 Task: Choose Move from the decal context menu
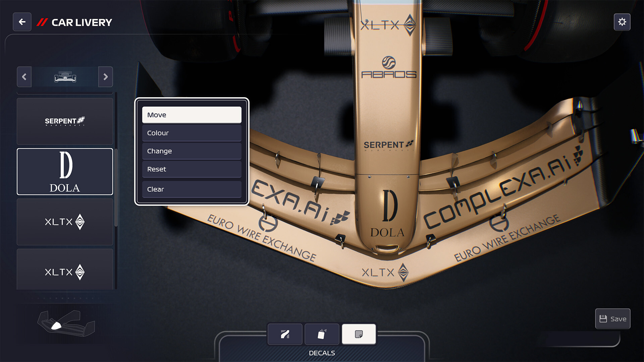pyautogui.click(x=192, y=115)
